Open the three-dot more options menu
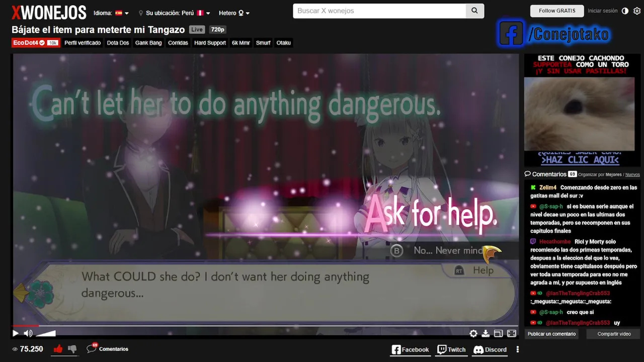Screen dimensions: 644x362 [x=517, y=349]
